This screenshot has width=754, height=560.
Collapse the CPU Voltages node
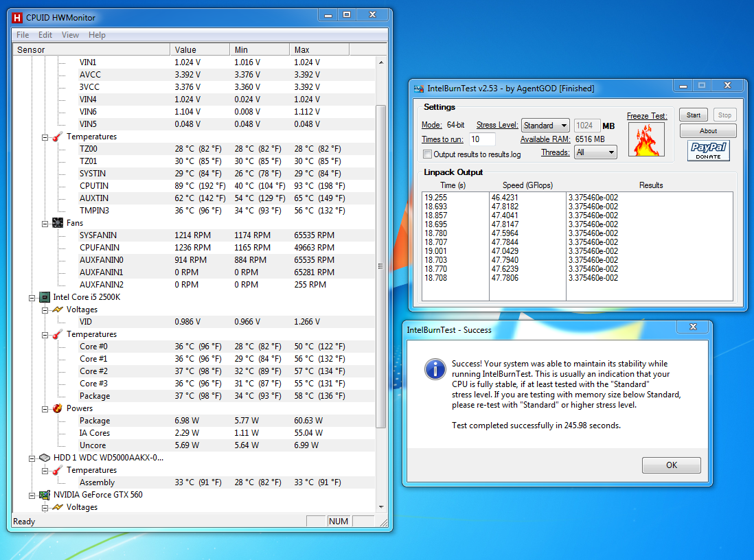click(45, 310)
